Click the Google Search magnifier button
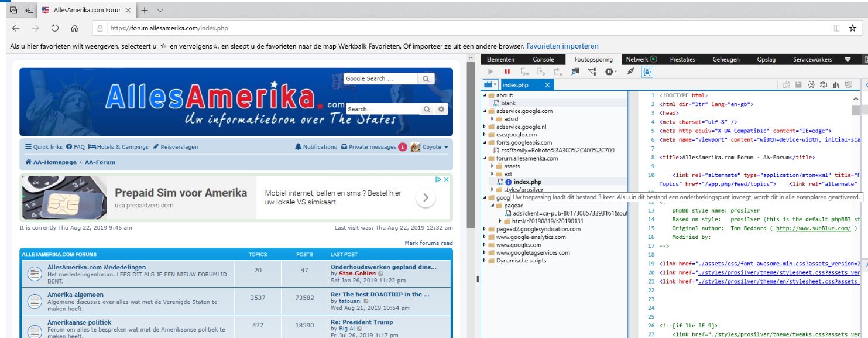 coord(426,78)
